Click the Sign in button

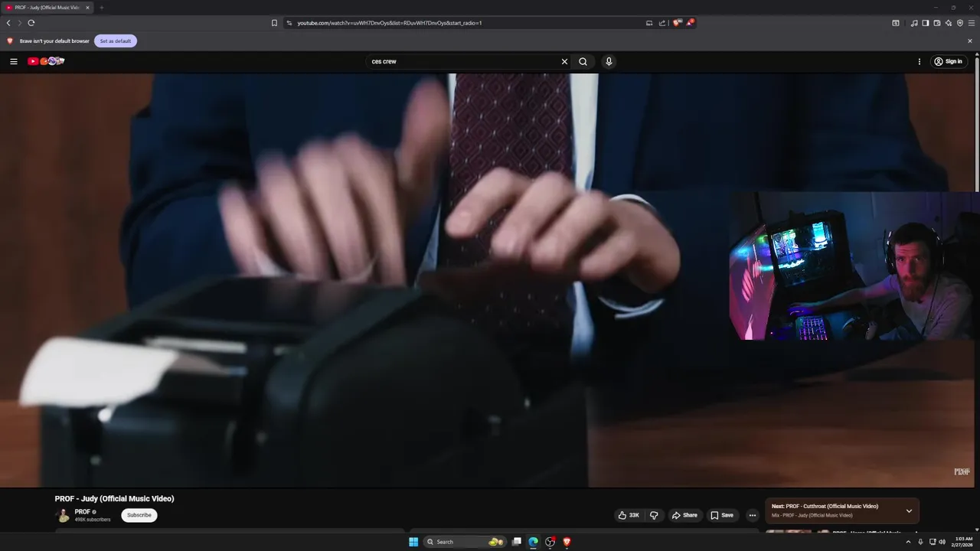948,61
